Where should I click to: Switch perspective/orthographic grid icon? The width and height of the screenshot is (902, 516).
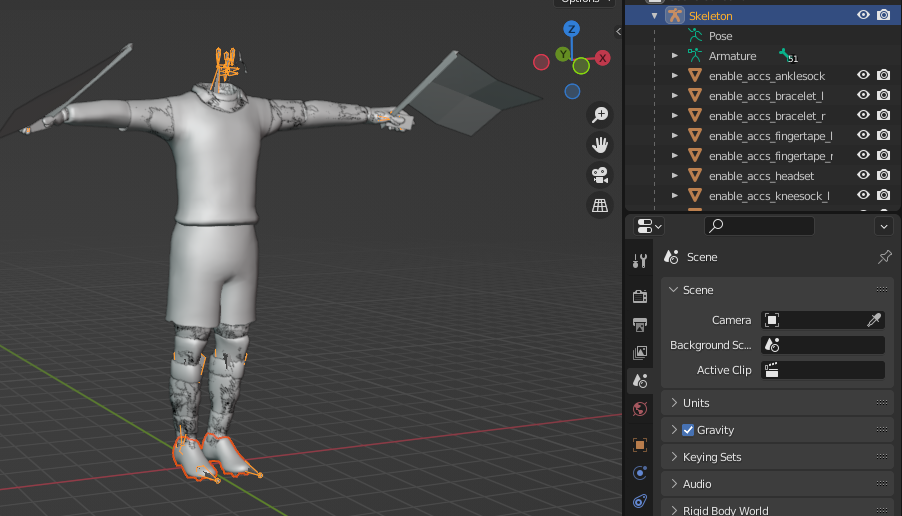[x=600, y=205]
